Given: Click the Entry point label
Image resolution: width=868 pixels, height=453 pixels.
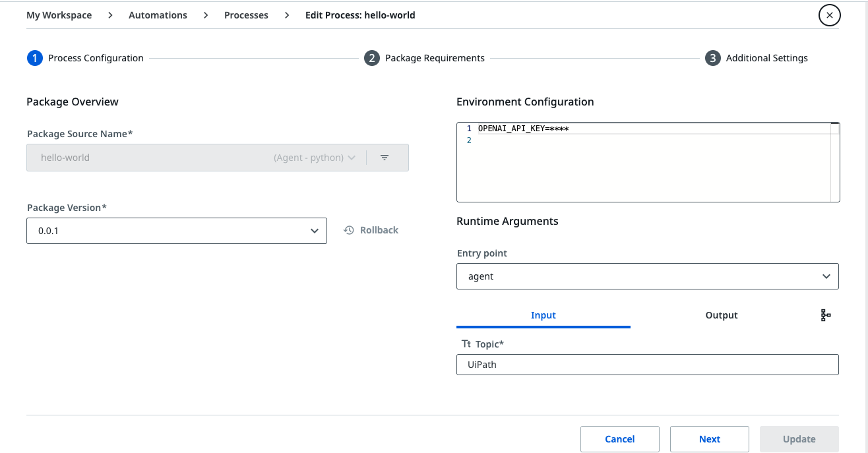Looking at the screenshot, I should (x=482, y=253).
